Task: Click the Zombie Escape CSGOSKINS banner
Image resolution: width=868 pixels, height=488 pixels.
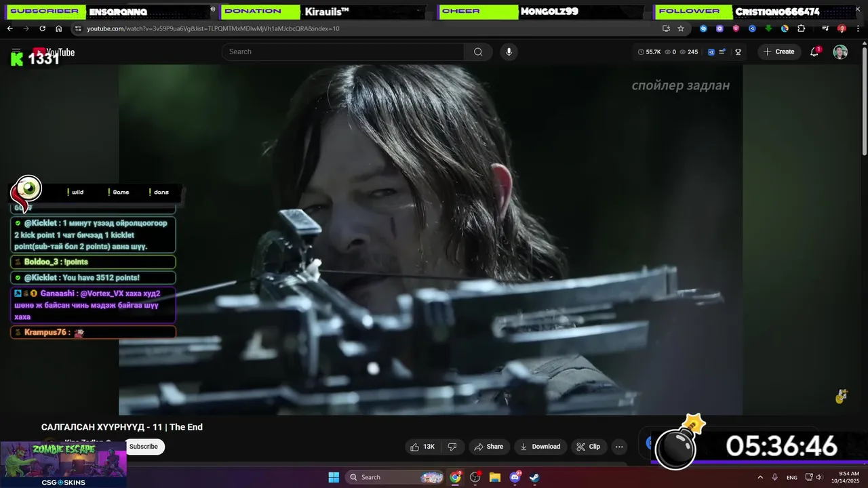Action: (63, 465)
